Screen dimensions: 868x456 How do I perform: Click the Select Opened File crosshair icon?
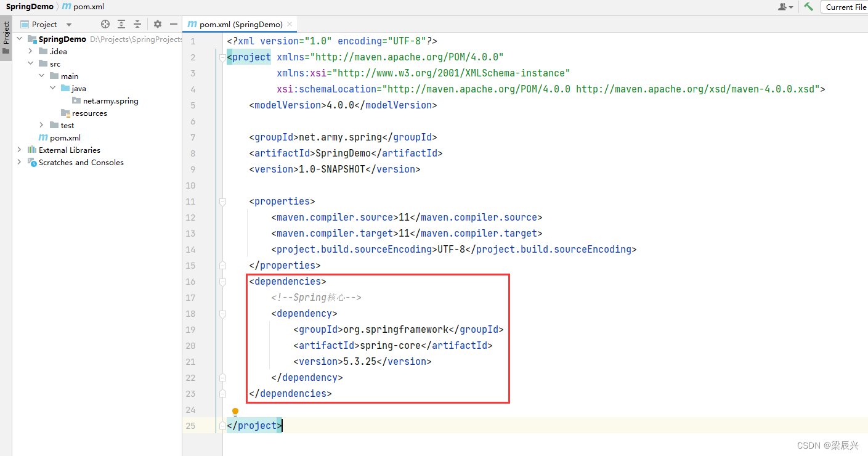point(105,24)
